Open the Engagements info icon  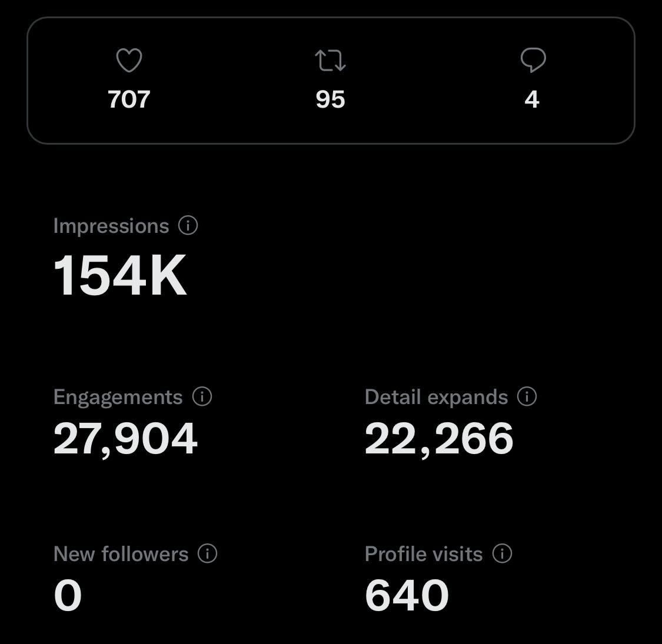click(x=202, y=397)
